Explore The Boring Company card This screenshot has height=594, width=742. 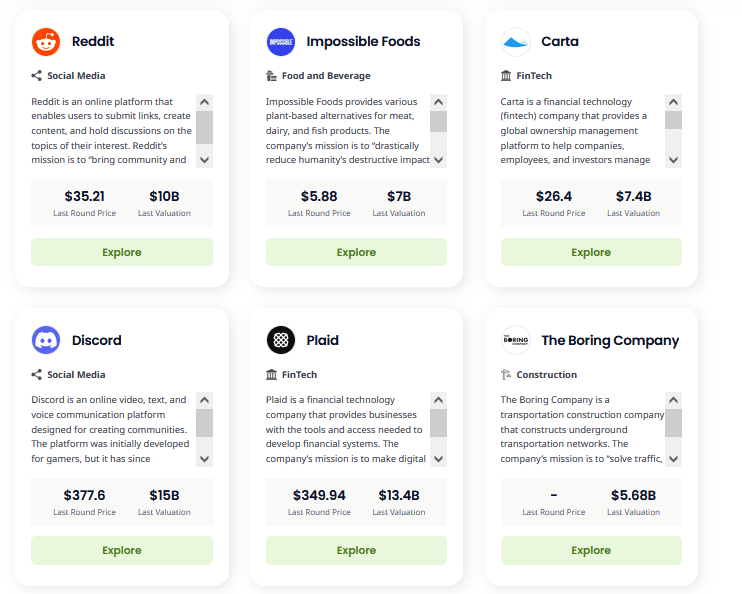(591, 550)
